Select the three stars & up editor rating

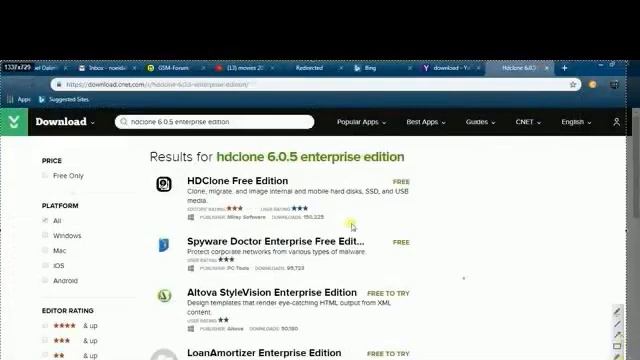coord(45,340)
